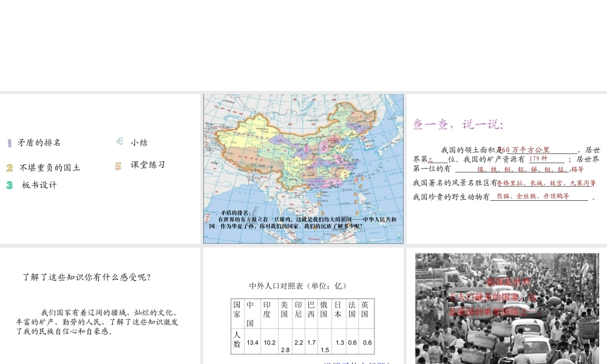Click the map caption 一、矛盾的排名：
The width and height of the screenshot is (607, 364).
pyautogui.click(x=231, y=213)
